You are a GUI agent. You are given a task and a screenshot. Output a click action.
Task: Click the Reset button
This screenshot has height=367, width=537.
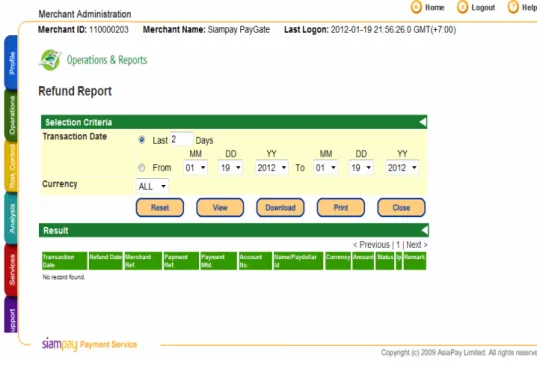tap(160, 207)
